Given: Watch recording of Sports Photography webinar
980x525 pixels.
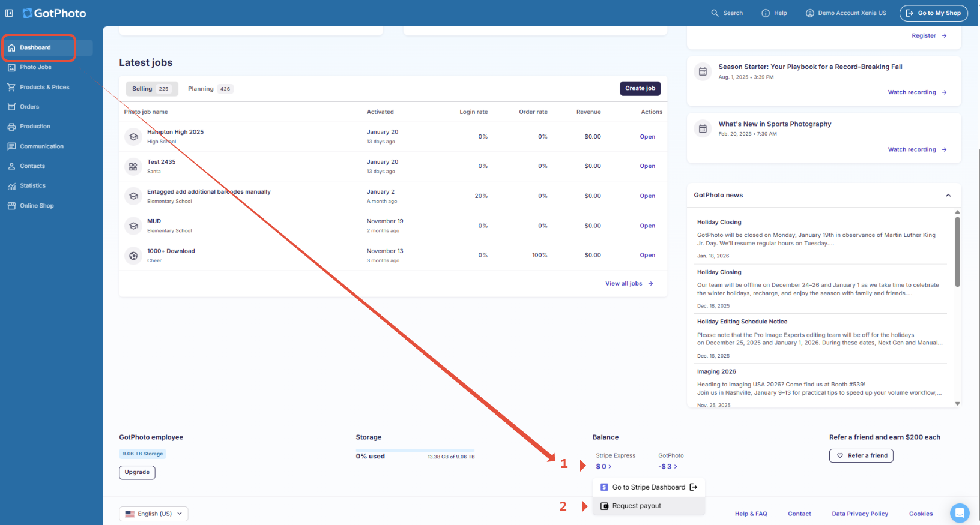Looking at the screenshot, I should click(x=917, y=149).
